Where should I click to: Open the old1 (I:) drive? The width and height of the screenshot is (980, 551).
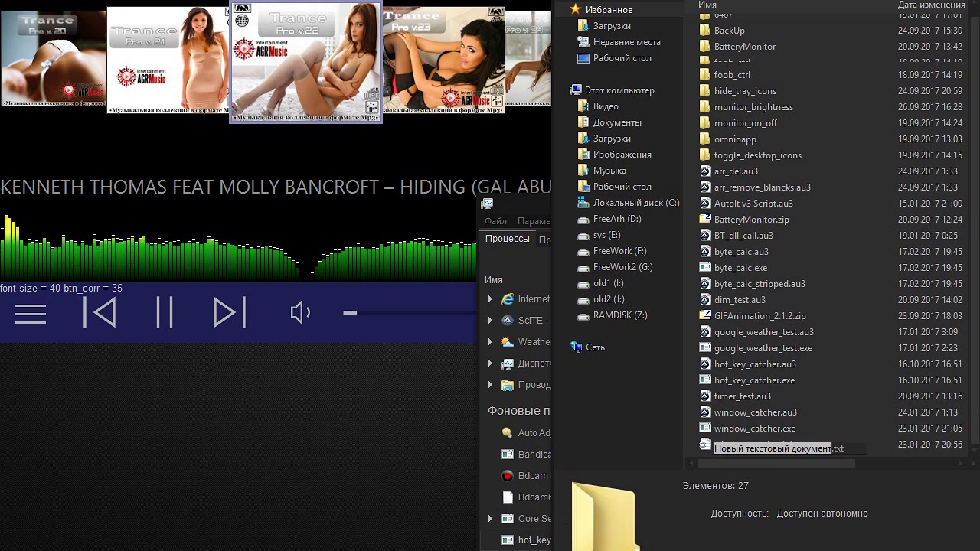point(600,283)
